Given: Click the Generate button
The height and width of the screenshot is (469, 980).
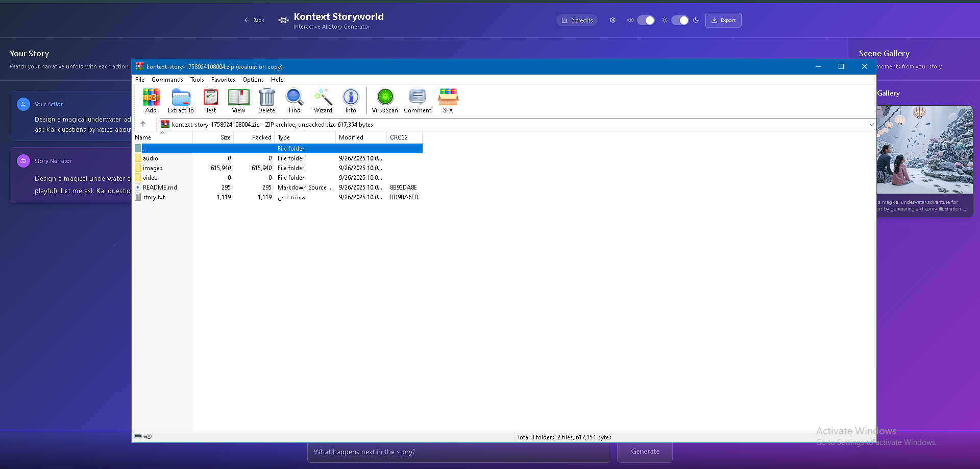Looking at the screenshot, I should pyautogui.click(x=645, y=452).
